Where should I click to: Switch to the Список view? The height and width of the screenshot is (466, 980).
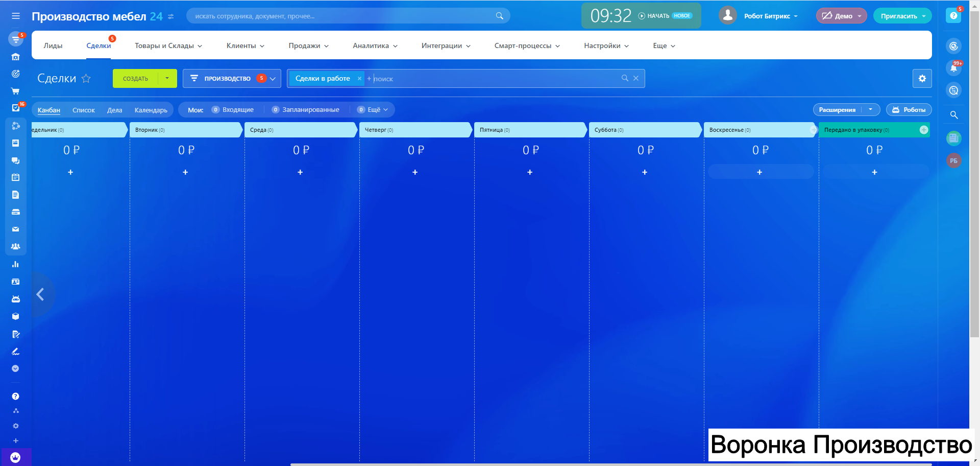pos(84,110)
